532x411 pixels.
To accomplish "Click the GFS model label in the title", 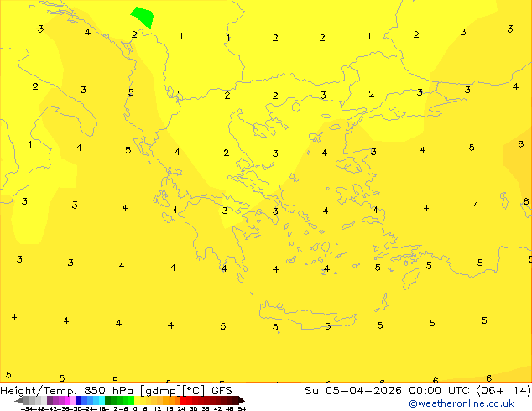I will [222, 390].
